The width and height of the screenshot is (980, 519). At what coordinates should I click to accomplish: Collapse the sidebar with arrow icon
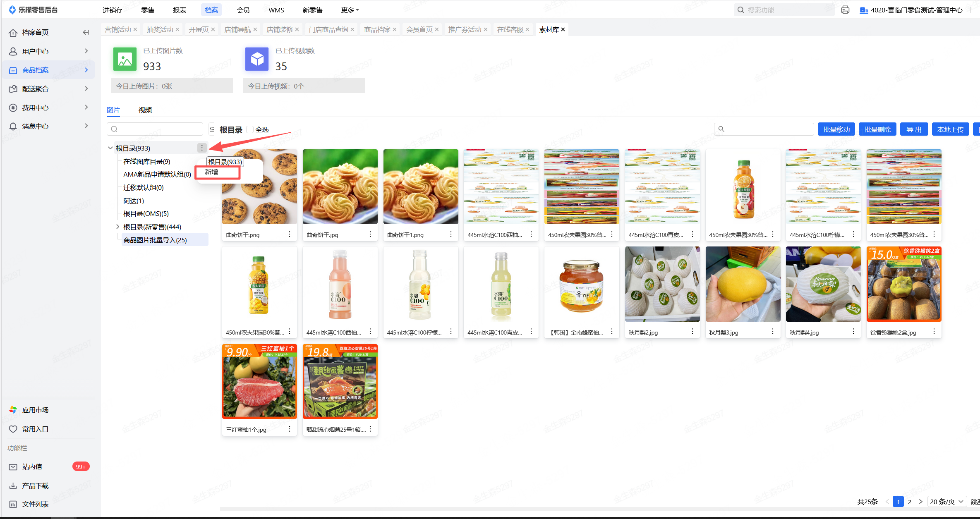(86, 32)
